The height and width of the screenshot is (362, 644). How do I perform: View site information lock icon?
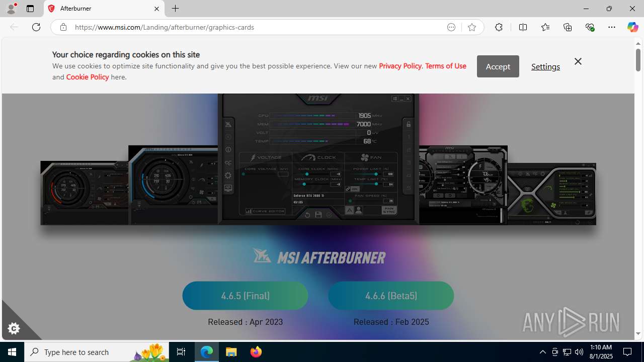(x=63, y=27)
